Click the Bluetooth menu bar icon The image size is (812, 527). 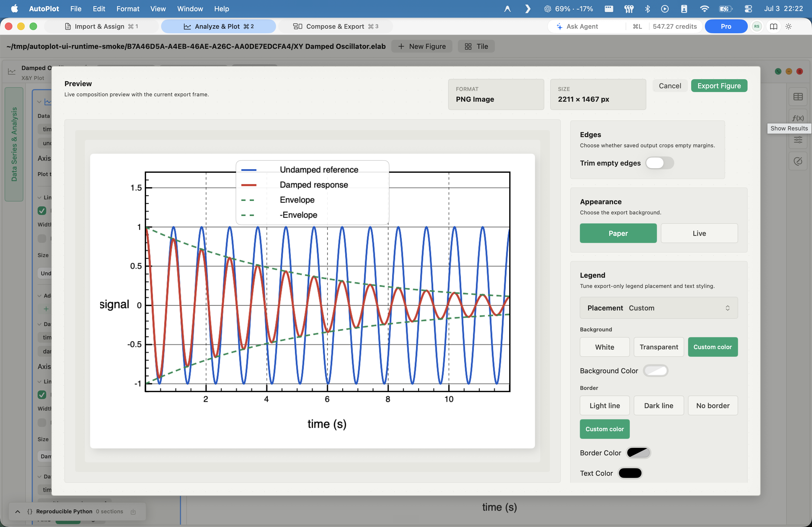click(647, 9)
